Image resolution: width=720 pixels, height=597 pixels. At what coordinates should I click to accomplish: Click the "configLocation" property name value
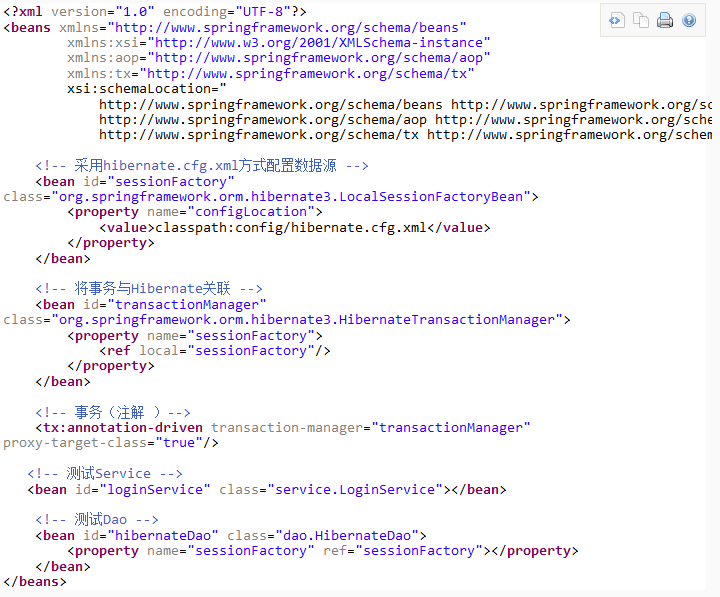(251, 212)
